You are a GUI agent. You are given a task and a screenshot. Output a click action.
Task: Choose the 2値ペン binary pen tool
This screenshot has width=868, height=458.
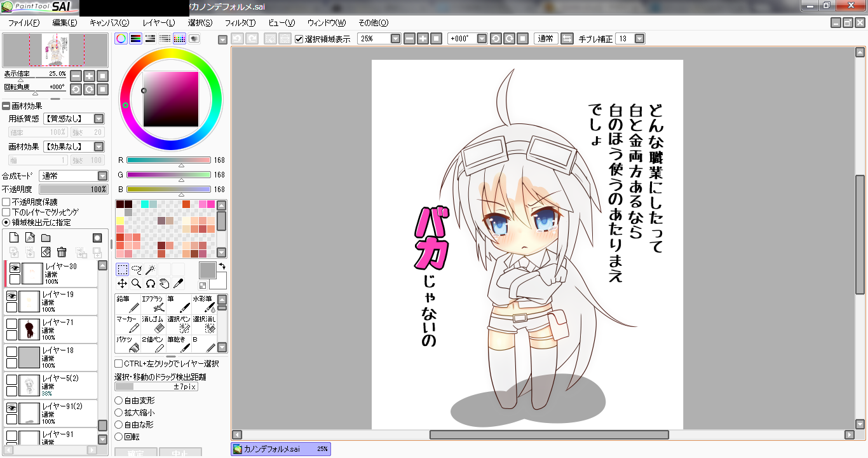tap(153, 345)
